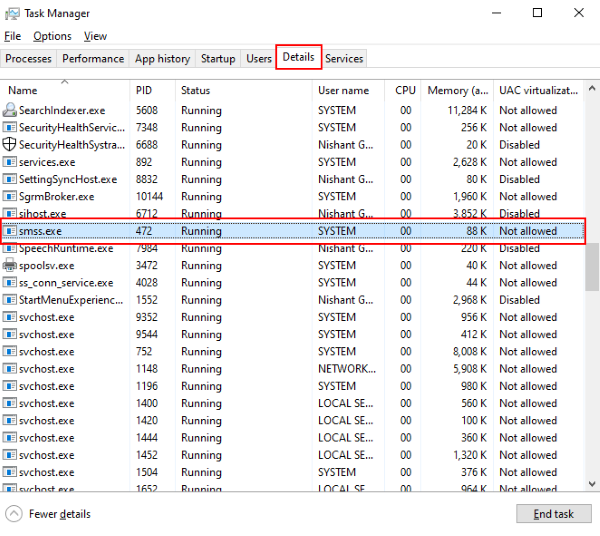This screenshot has height=536, width=600.
Task: Select the SgrmBroker.exe process name
Action: [57, 197]
